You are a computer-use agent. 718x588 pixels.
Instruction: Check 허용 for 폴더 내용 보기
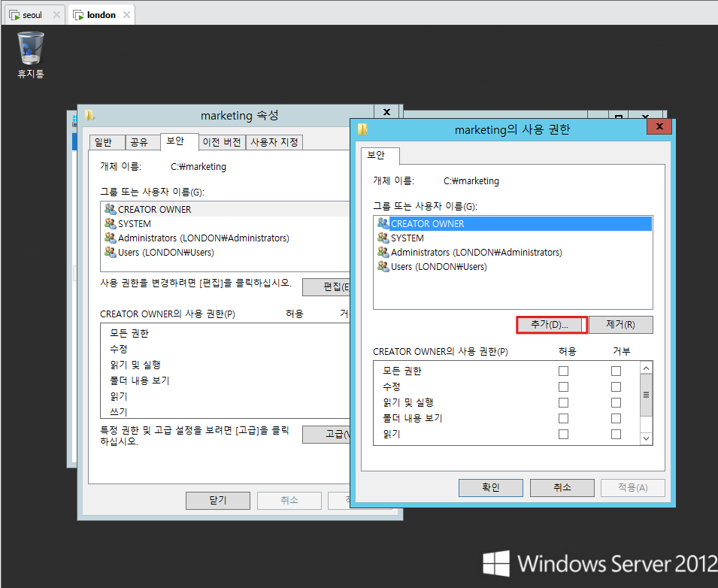563,419
